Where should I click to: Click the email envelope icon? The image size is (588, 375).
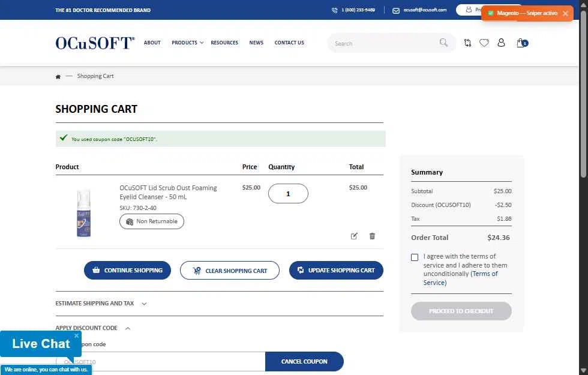[x=396, y=11]
